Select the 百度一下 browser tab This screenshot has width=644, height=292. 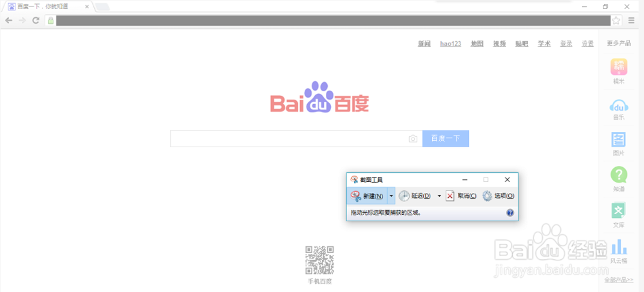pos(48,6)
